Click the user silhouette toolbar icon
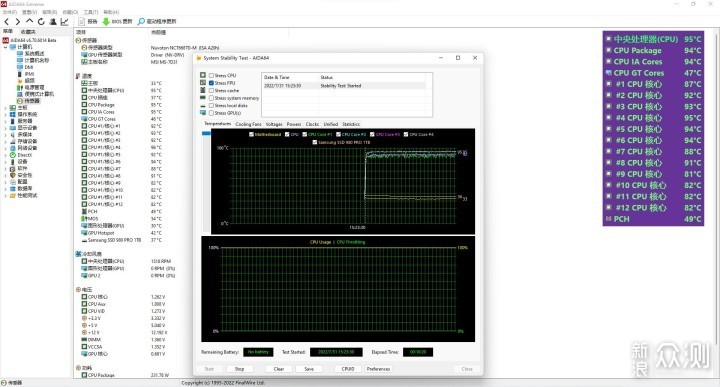The height and width of the screenshot is (387, 720). click(53, 22)
